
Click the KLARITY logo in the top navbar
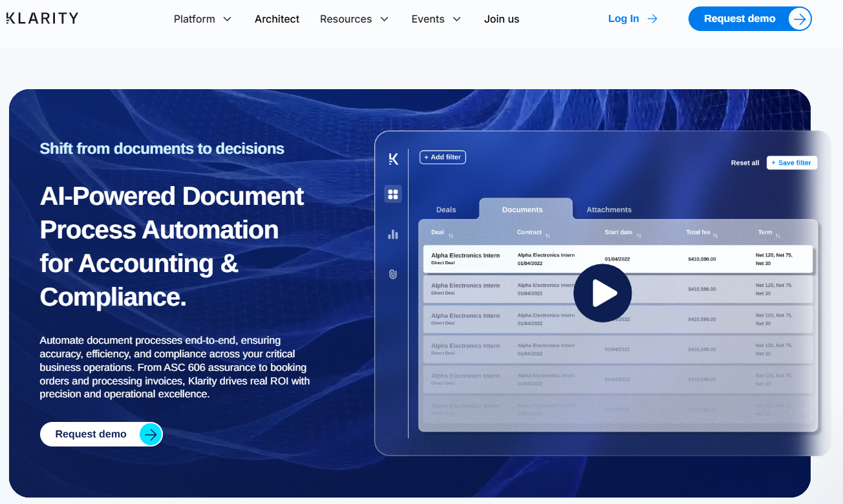tap(41, 18)
